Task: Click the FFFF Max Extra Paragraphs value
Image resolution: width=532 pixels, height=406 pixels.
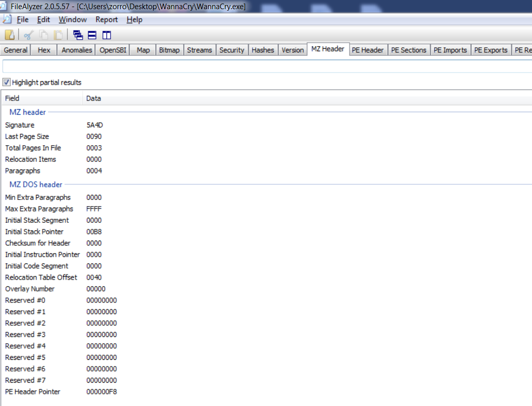Action: pos(94,209)
